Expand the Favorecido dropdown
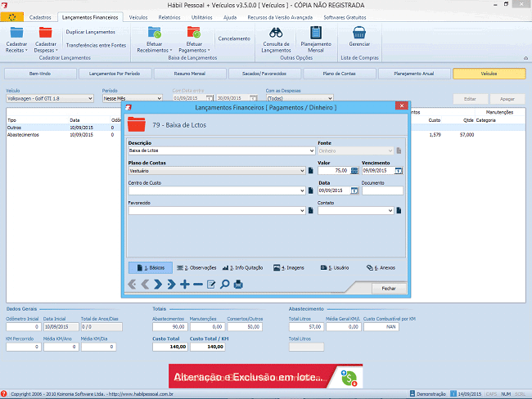This screenshot has width=532, height=399. [x=302, y=210]
